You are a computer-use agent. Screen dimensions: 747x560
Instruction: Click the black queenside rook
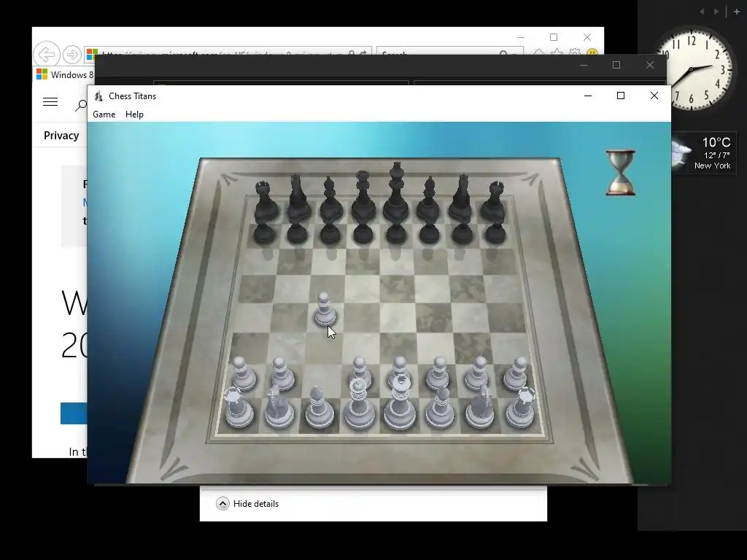pyautogui.click(x=264, y=203)
